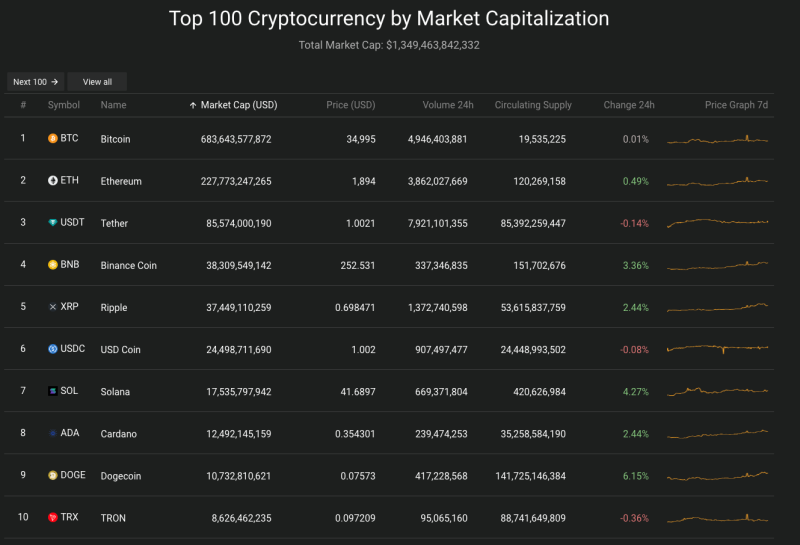Screen dimensions: 800x545
Task: Click the Solana SOL icon
Action: 53,391
